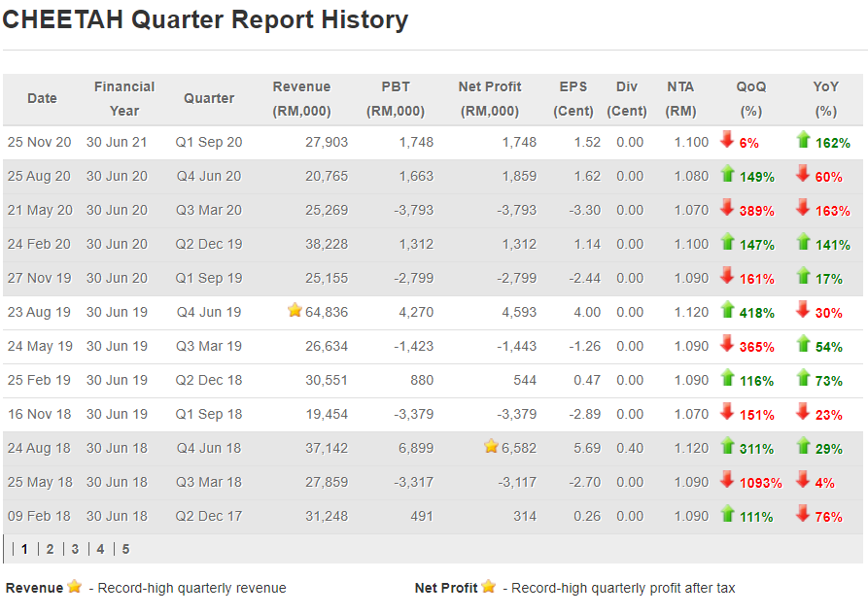Click the green up arrow beside YoY 141%
This screenshot has height=615, width=868.
(x=803, y=243)
